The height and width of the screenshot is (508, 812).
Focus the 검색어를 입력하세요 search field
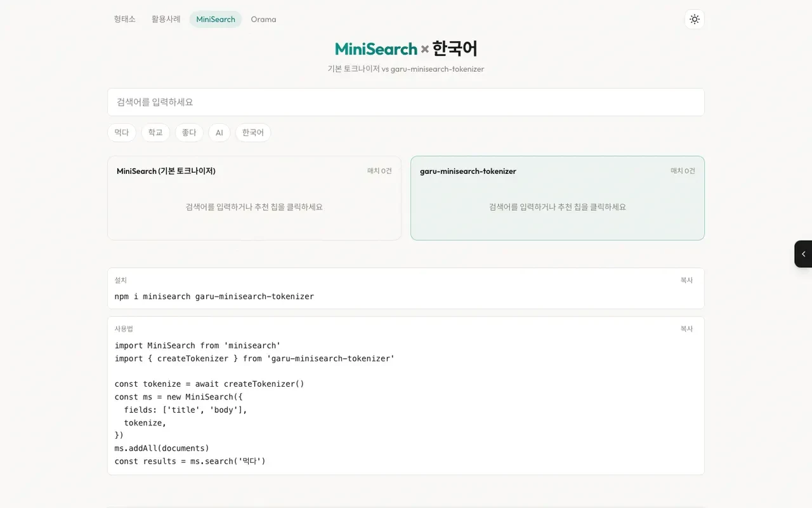(406, 102)
